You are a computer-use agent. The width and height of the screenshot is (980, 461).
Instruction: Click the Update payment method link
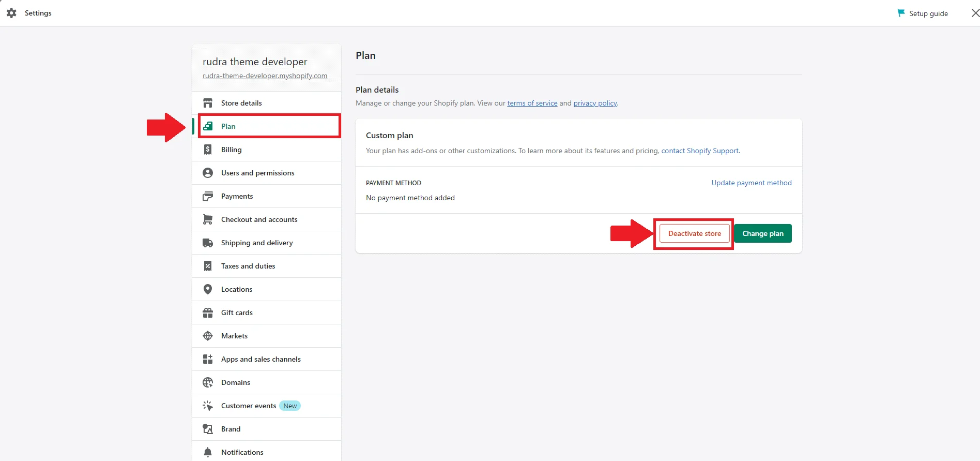pyautogui.click(x=752, y=183)
